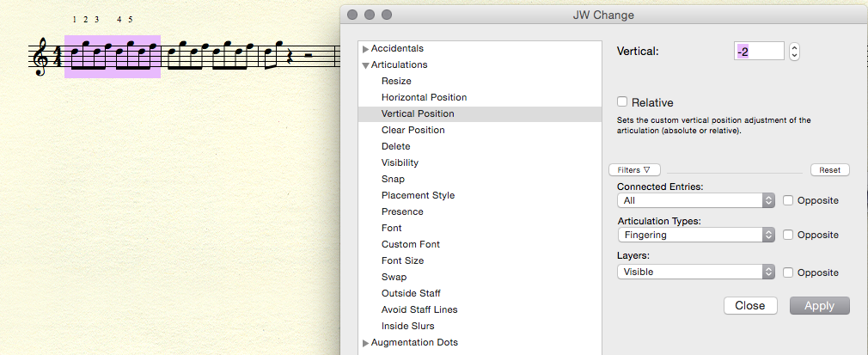The height and width of the screenshot is (355, 868).
Task: Click the yellow minimize window button
Action: coord(368,15)
